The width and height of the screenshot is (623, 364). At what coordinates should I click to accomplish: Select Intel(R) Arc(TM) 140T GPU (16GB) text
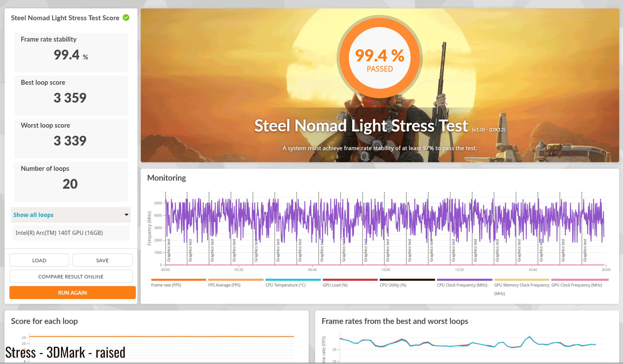[x=59, y=233]
